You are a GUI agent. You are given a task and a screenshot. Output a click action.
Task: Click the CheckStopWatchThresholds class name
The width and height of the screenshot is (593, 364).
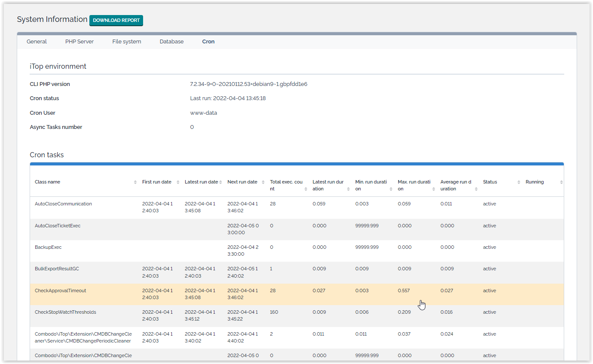pyautogui.click(x=65, y=312)
